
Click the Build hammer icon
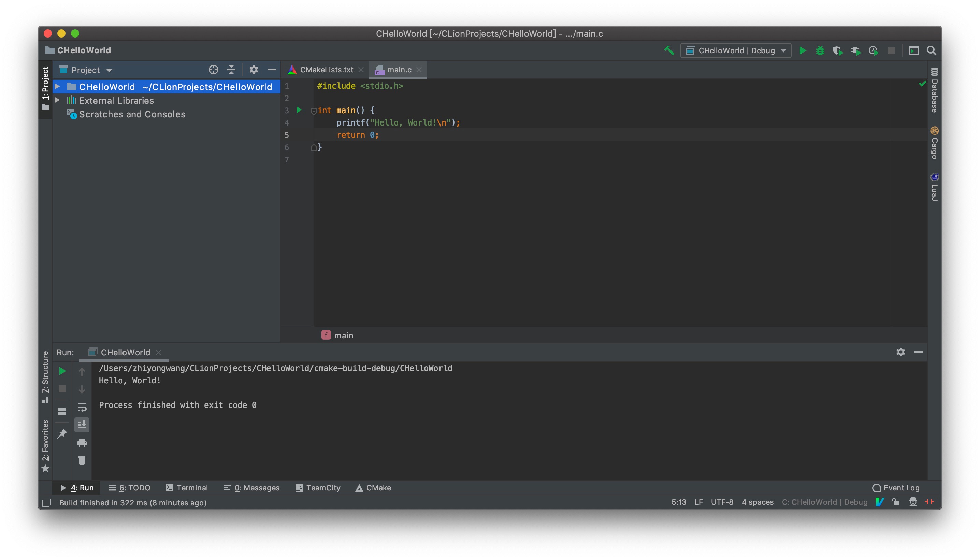point(669,50)
